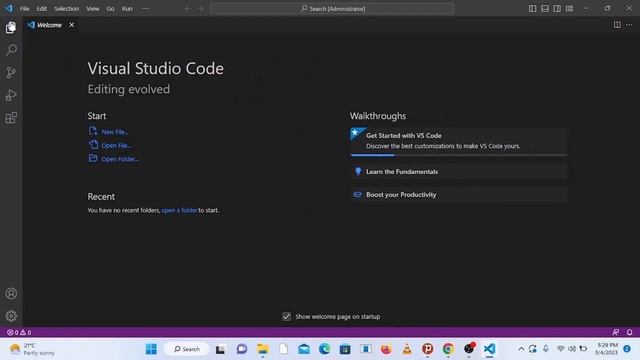Open the Search view in the activity bar
Screen dimensions: 640x360
(x=11, y=50)
